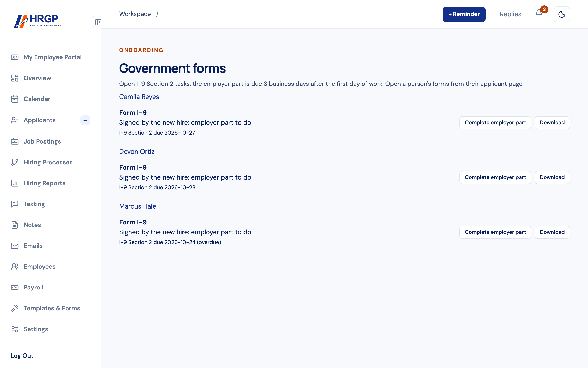Click the Applicants person icon
This screenshot has height=368, width=588.
point(14,120)
